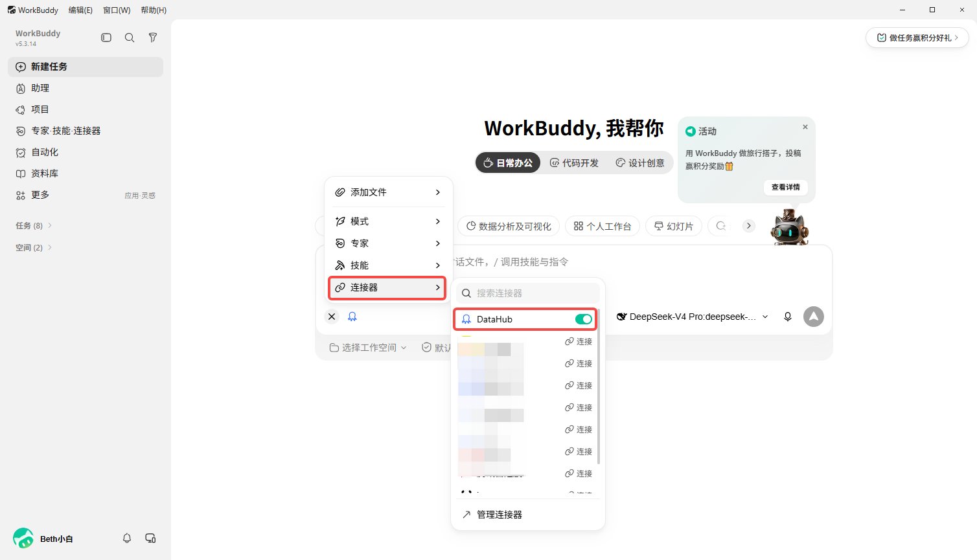The height and width of the screenshot is (560, 977).
Task: Click the filter funnel icon in sidebar
Action: point(153,38)
